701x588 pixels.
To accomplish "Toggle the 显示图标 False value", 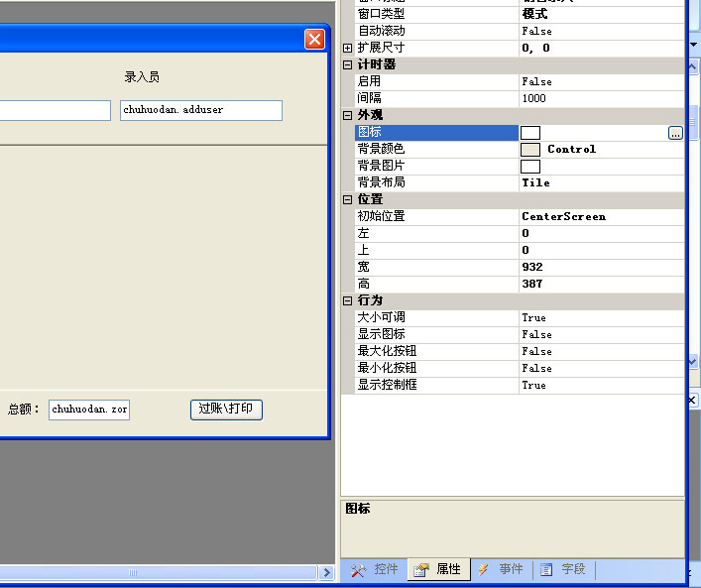I will point(601,335).
